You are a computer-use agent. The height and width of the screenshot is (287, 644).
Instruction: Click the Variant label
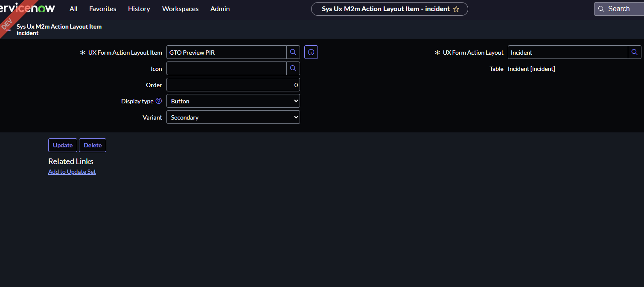[x=152, y=117]
